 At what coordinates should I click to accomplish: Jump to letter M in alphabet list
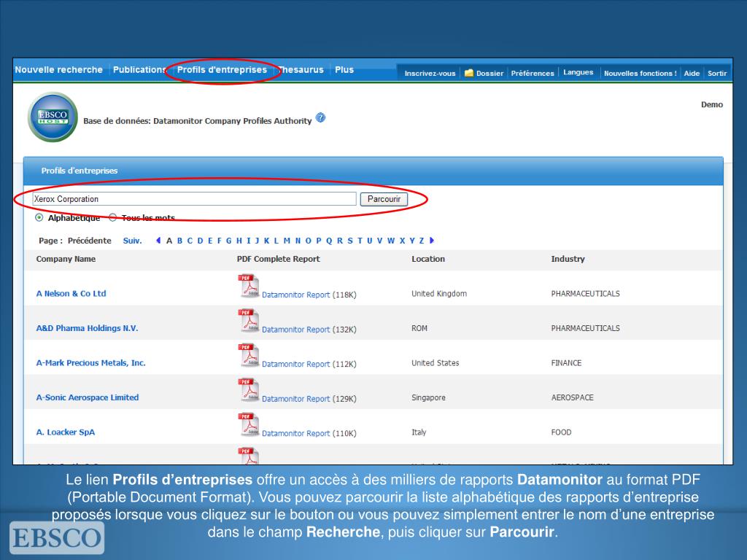coord(287,241)
